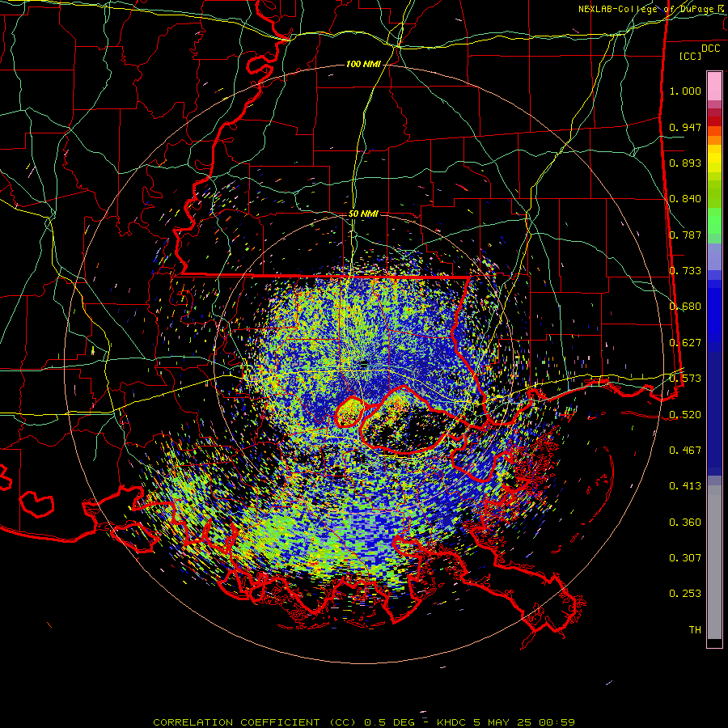Click the [CC] units label
Screen dimensions: 728x728
point(691,56)
